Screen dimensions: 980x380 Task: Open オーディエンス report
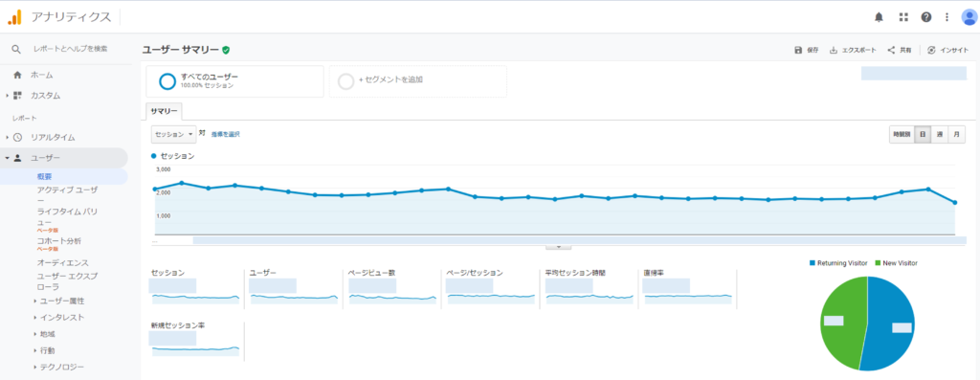point(62,263)
